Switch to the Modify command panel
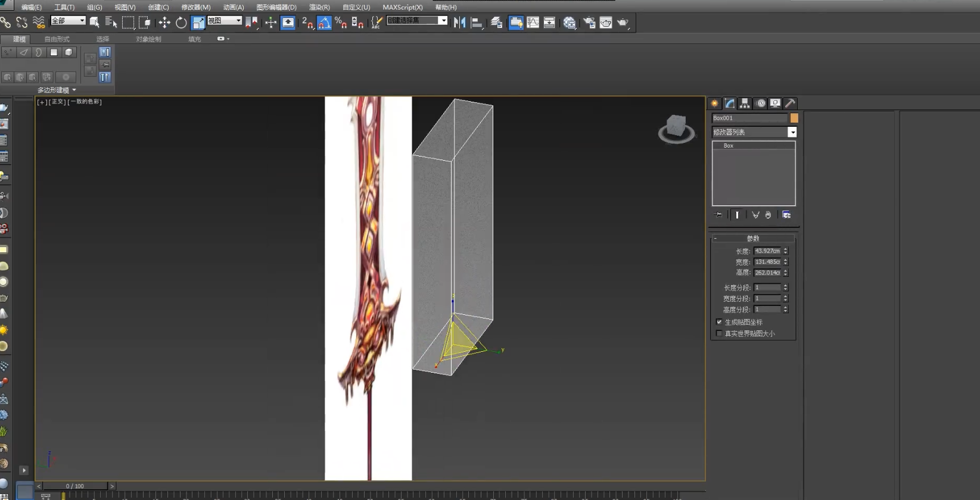Viewport: 980px width, 500px height. click(730, 103)
